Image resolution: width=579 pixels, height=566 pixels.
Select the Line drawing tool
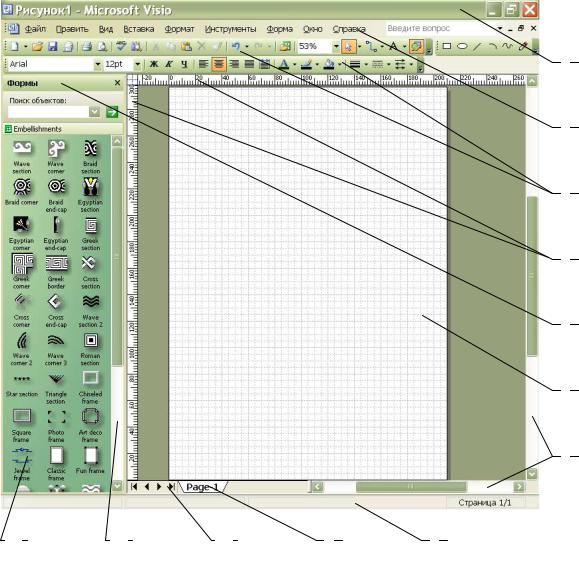tap(477, 47)
